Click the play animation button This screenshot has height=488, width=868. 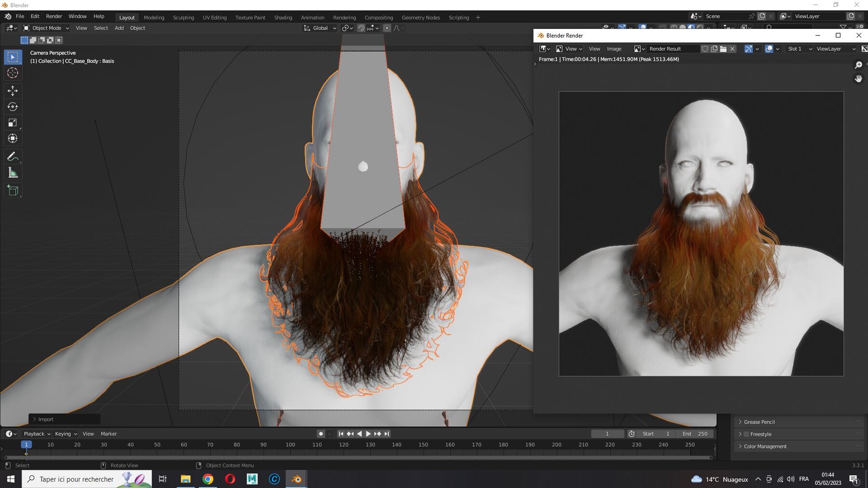pyautogui.click(x=368, y=434)
